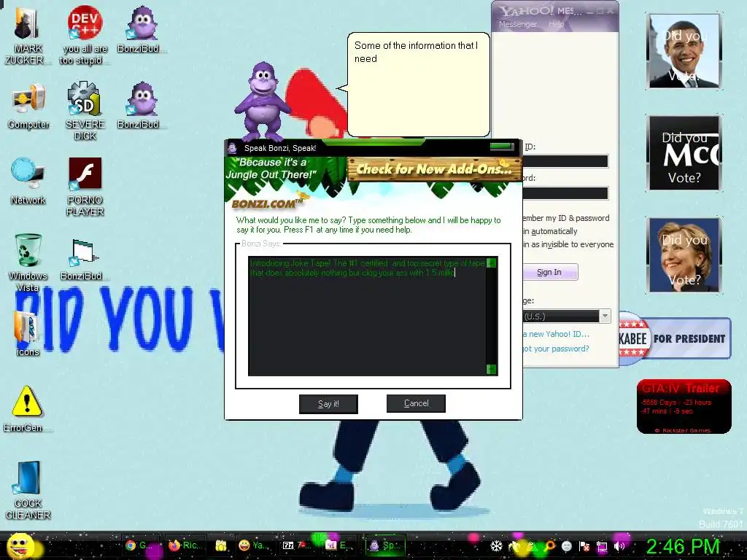Click the green bar button in the Speak Bonzi title bar
Screen dimensions: 747x560
502,147
